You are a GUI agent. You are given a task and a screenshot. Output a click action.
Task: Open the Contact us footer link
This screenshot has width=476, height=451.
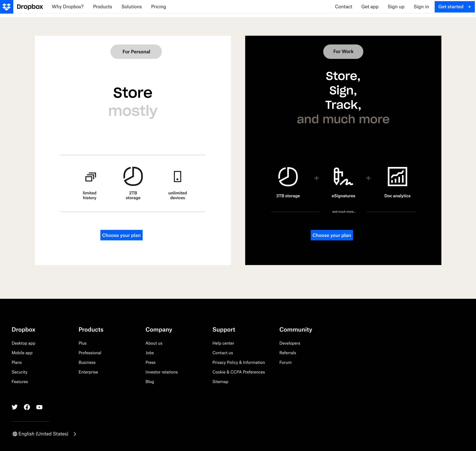[223, 353]
